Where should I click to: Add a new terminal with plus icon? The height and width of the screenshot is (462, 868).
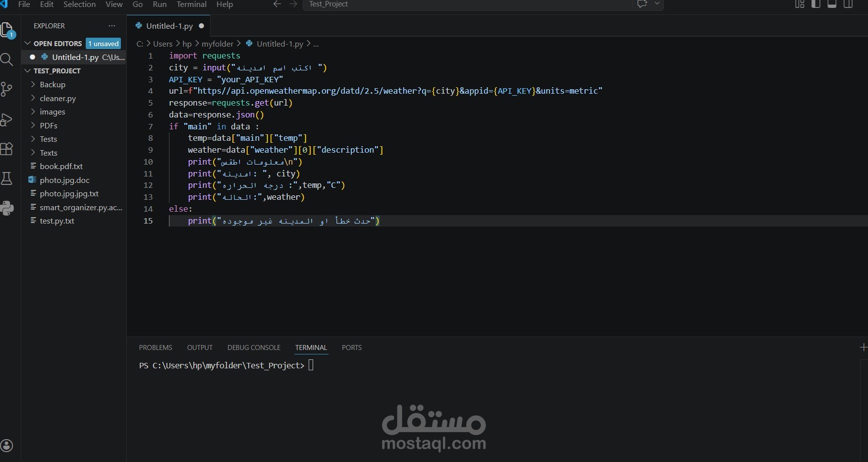coord(864,347)
